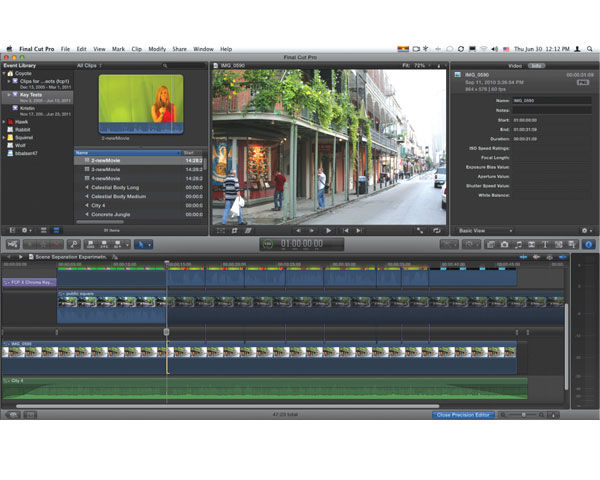This screenshot has height=480, width=600.
Task: Select Key Tests event in library
Action: click(x=38, y=97)
